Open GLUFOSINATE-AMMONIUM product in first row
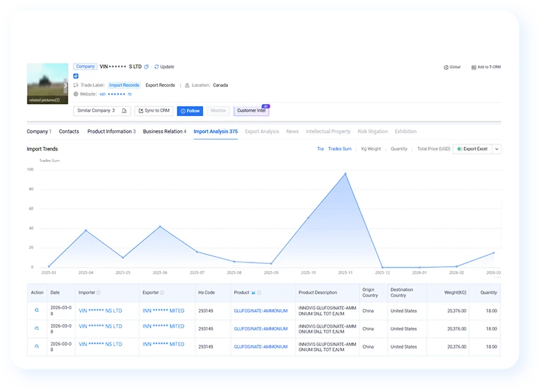Viewport: 542px width, 392px height. point(260,311)
